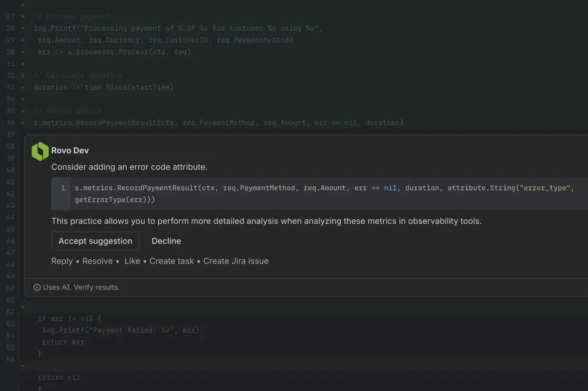Click the plus marker on line 36
Image resolution: width=588 pixels, height=391 pixels.
pyautogui.click(x=23, y=123)
